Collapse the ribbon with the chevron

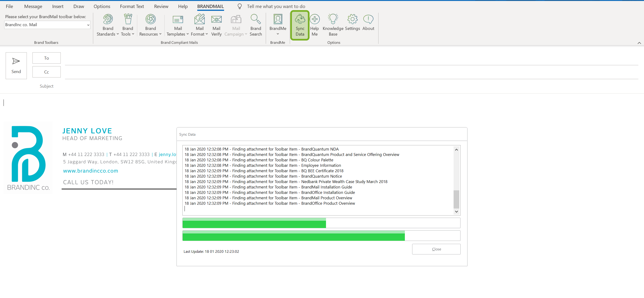[639, 43]
